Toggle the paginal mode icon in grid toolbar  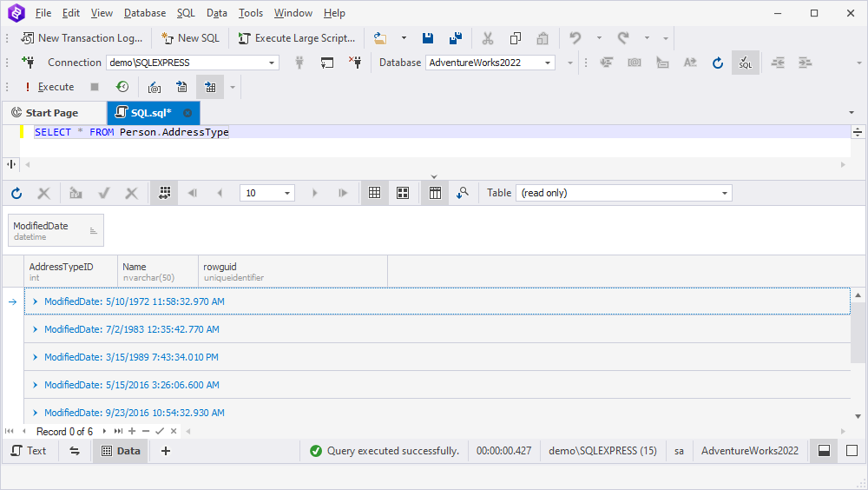click(164, 193)
